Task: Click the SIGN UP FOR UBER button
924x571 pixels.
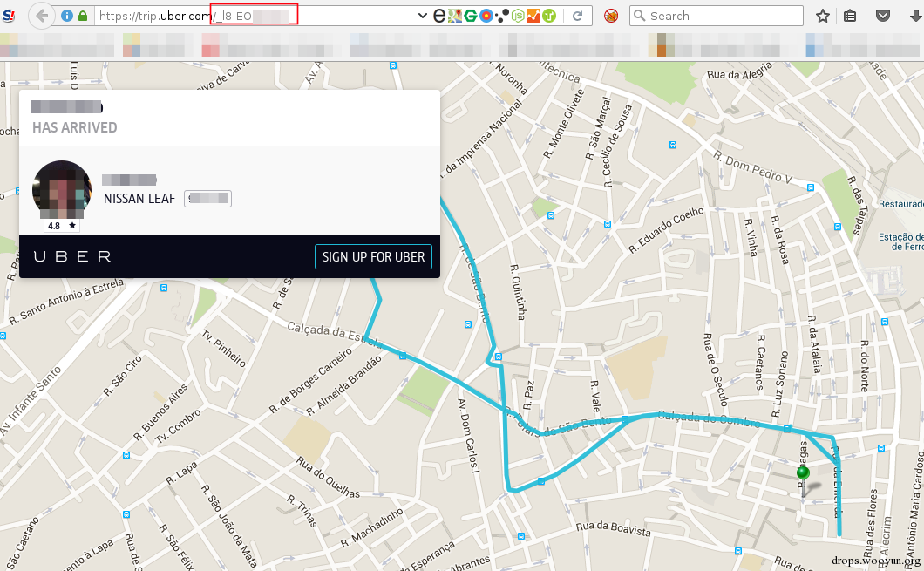Action: [x=374, y=257]
